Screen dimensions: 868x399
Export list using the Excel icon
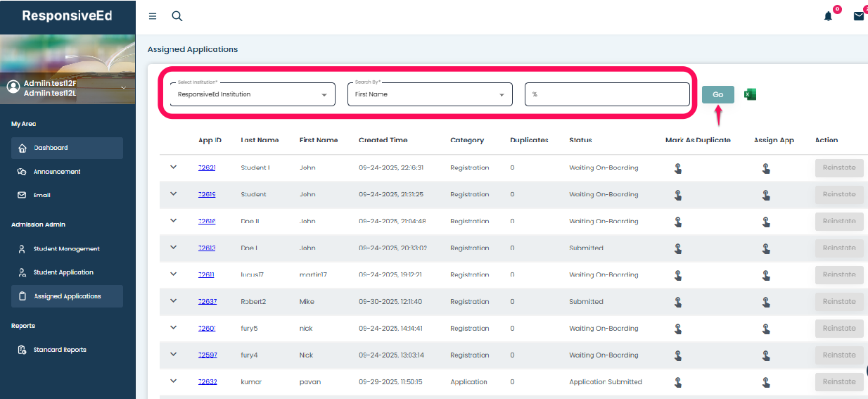(750, 94)
